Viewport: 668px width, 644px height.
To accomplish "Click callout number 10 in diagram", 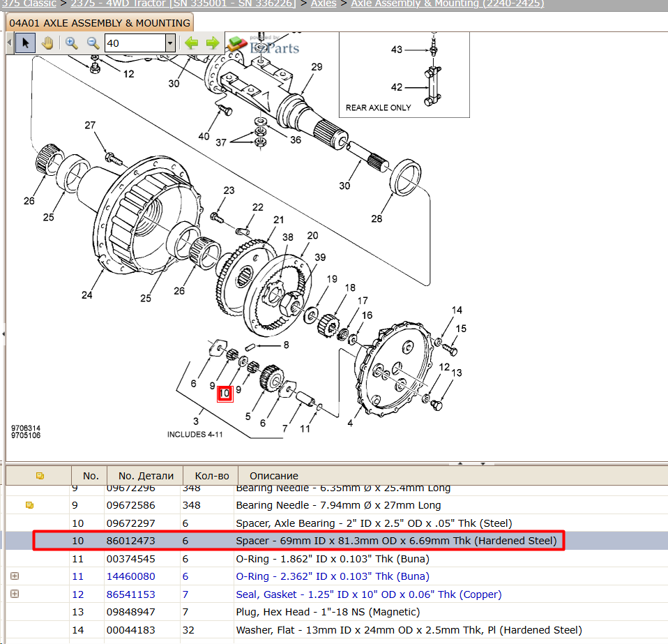I will (x=225, y=394).
